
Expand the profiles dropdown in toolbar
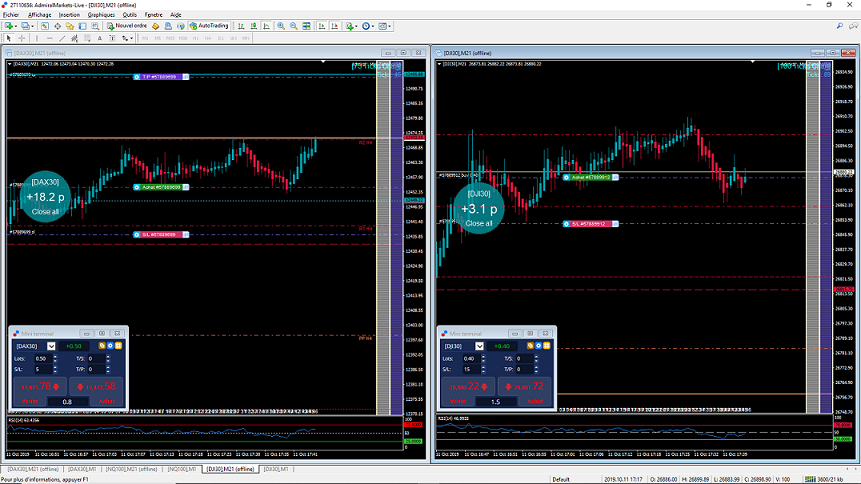click(32, 26)
